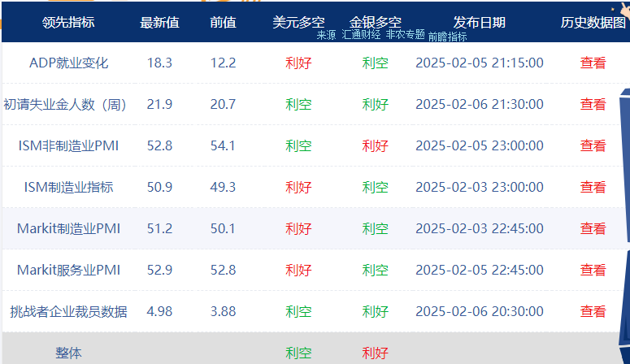Image resolution: width=630 pixels, height=364 pixels.
Task: Click previous value 49.3 for ISM制造业指标
Action: pos(223,187)
